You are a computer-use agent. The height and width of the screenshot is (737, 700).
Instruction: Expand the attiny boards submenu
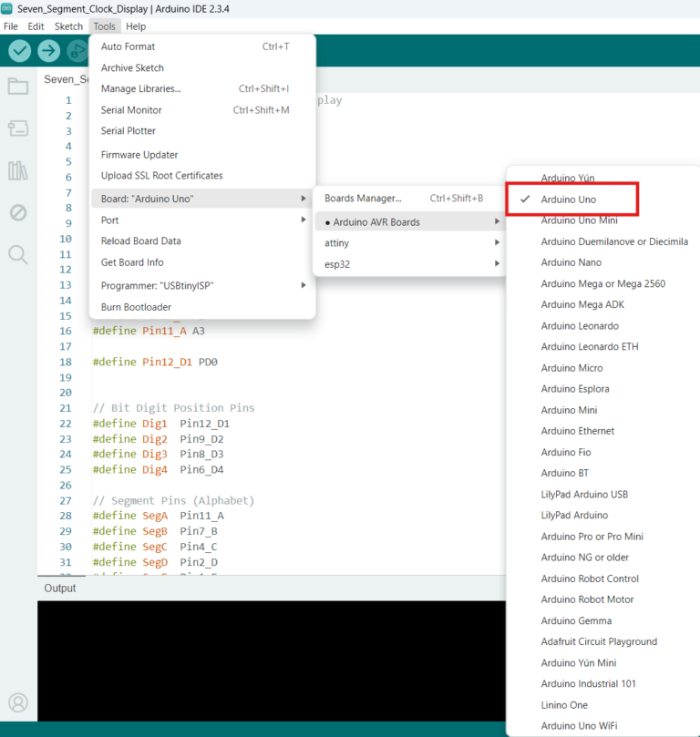410,243
